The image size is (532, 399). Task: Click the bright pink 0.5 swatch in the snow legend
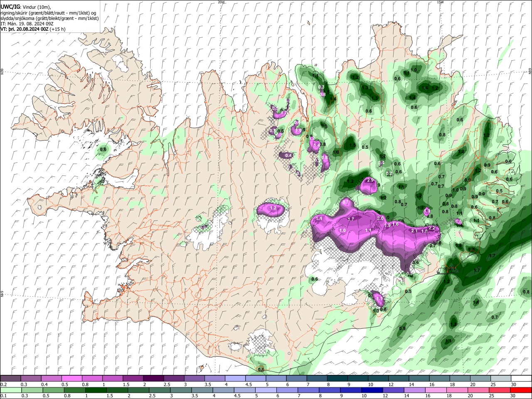coord(71,378)
